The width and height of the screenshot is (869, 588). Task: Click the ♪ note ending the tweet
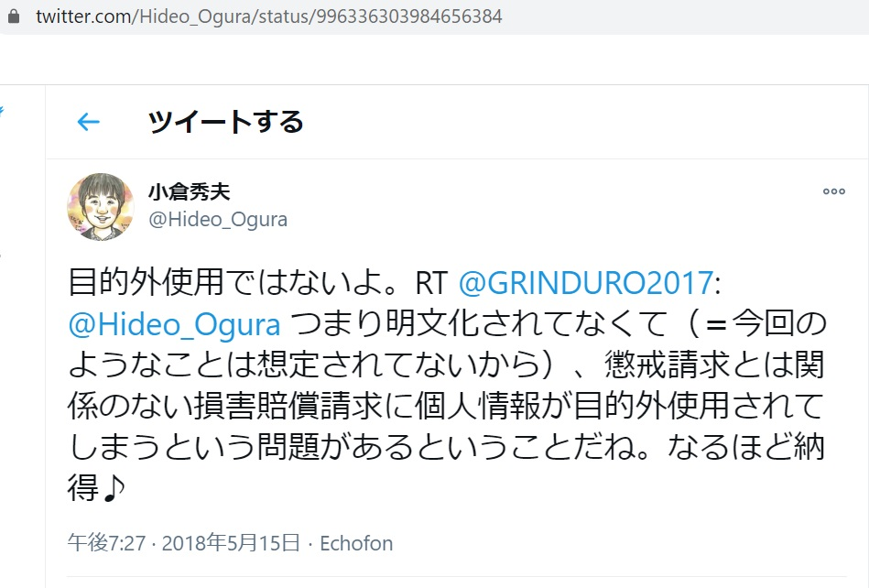point(114,487)
